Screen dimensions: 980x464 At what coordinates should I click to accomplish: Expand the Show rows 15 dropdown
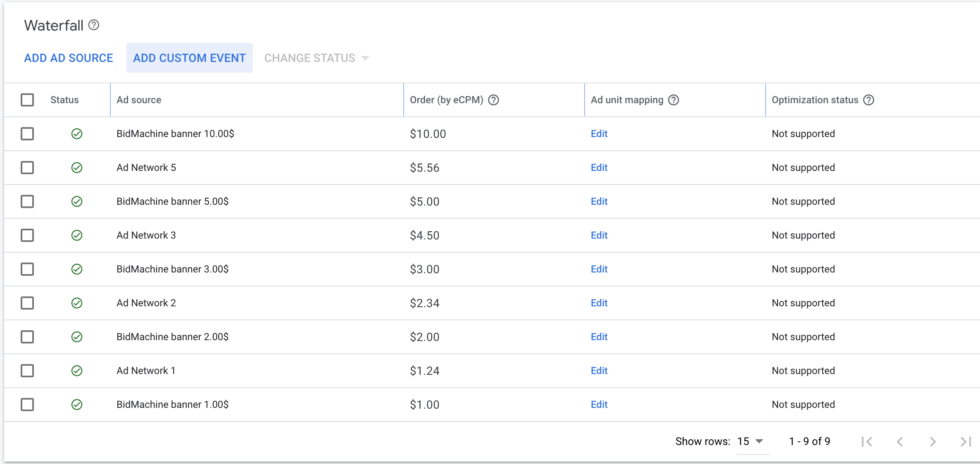coord(750,441)
